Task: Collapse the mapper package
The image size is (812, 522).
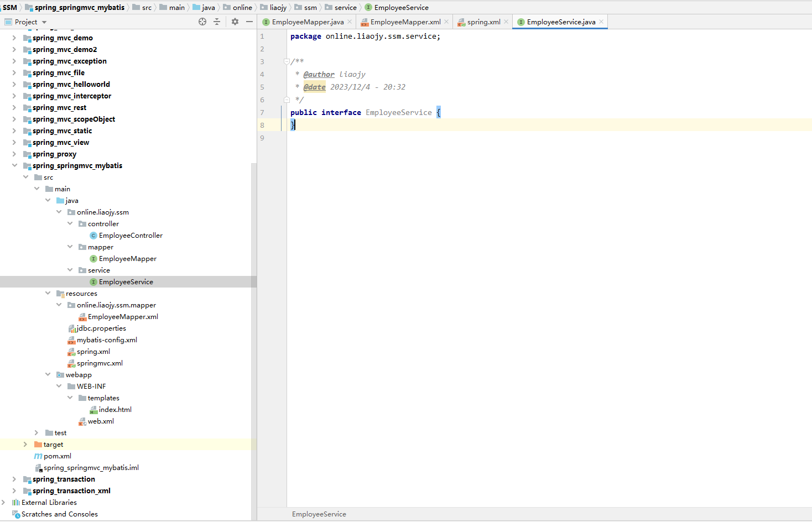Action: coord(70,247)
